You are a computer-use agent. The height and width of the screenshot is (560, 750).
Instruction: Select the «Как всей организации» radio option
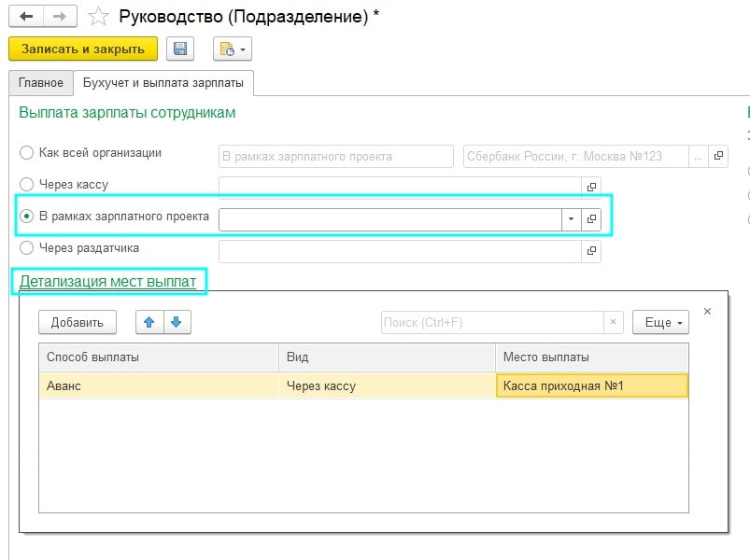[27, 153]
